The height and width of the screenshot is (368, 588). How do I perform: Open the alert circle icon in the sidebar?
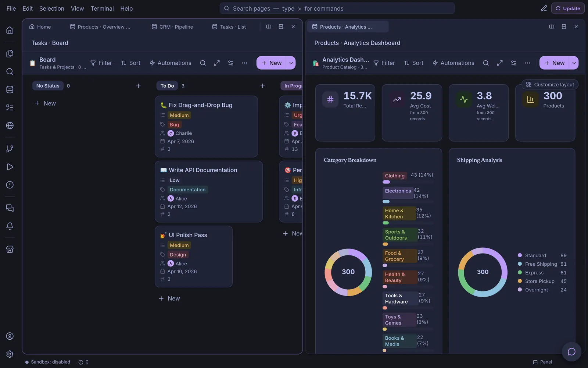click(x=10, y=185)
